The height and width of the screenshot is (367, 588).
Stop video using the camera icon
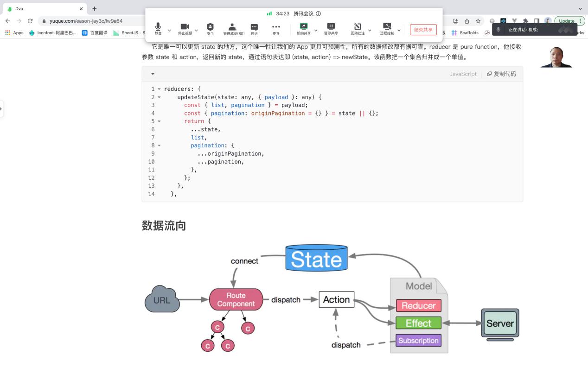(185, 28)
